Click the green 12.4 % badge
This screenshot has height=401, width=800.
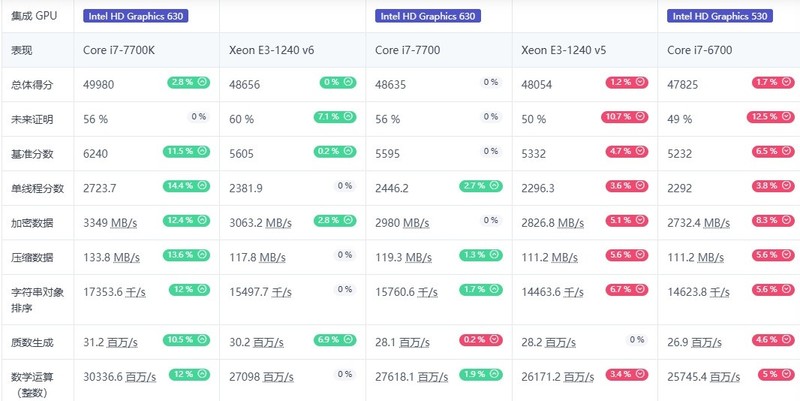[x=186, y=220]
